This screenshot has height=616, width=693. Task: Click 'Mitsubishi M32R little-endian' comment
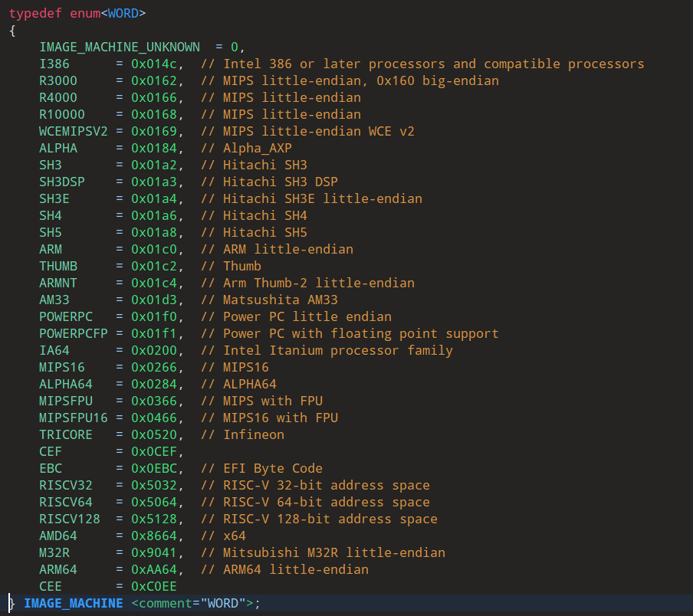334,553
